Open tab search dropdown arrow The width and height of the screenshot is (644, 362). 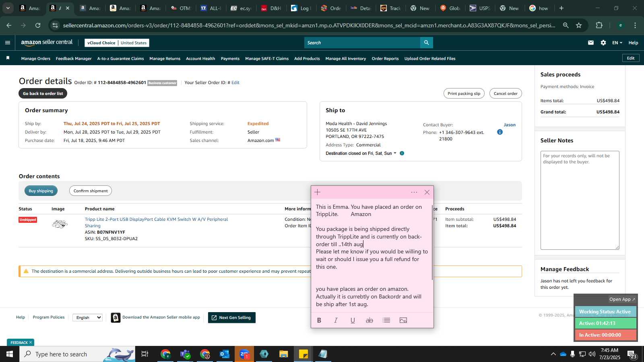point(8,8)
